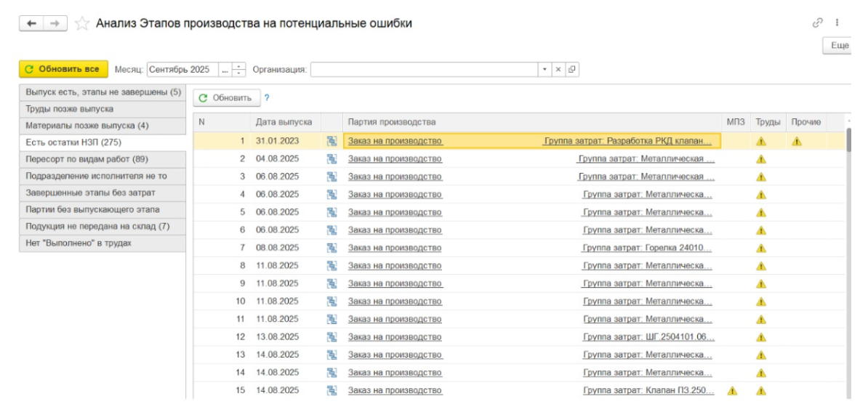Select the 'Пересорт по видам работ (89)' tab
Screen dimensions: 868x420
pyautogui.click(x=103, y=159)
